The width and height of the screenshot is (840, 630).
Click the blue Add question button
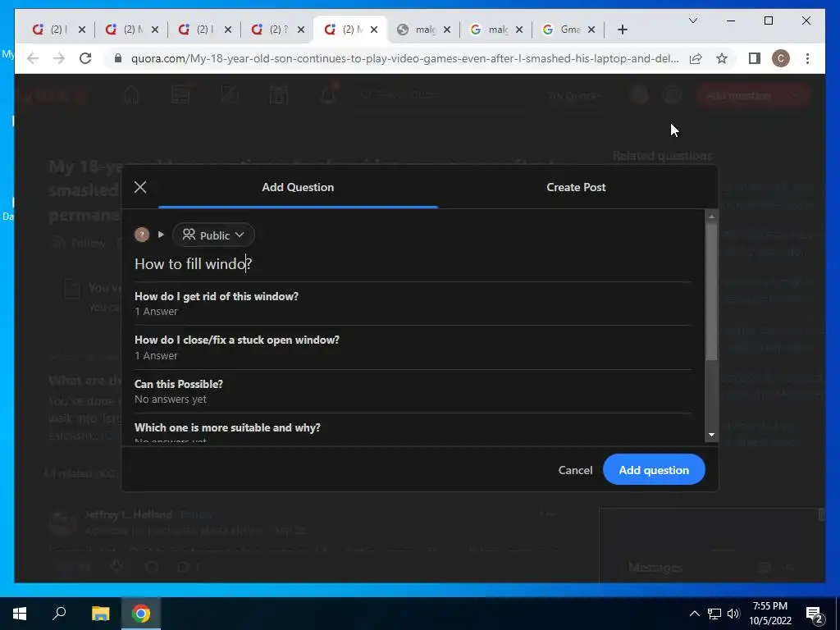tap(654, 469)
